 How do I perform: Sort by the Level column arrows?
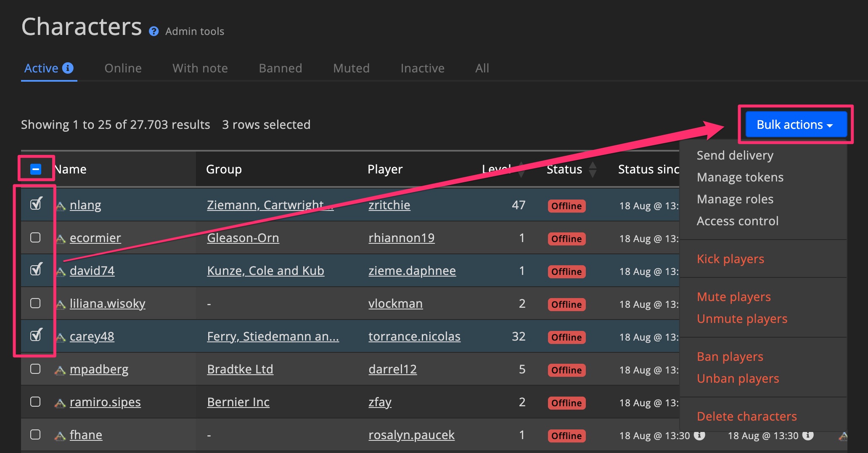point(520,169)
